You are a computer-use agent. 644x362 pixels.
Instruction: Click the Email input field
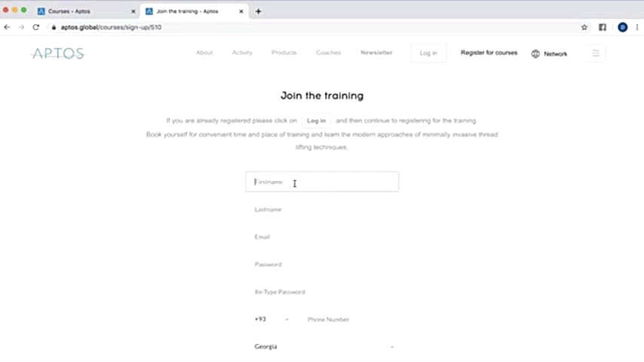click(x=322, y=237)
